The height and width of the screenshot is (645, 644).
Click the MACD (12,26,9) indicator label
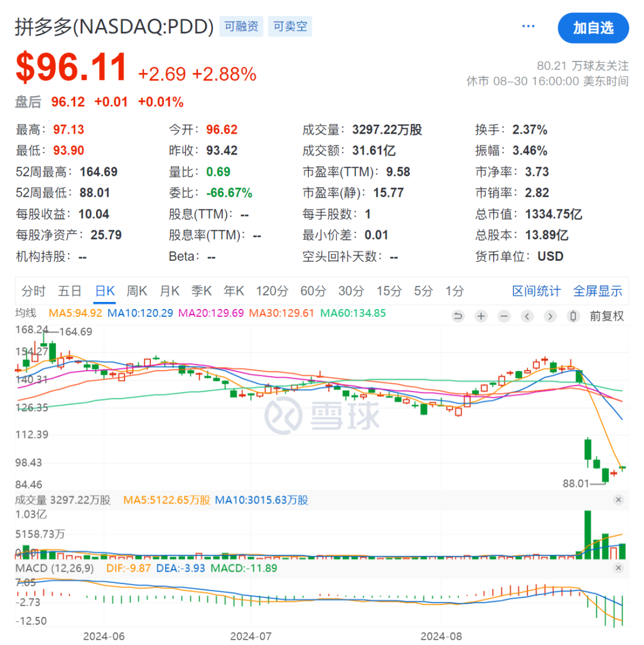pos(54,569)
